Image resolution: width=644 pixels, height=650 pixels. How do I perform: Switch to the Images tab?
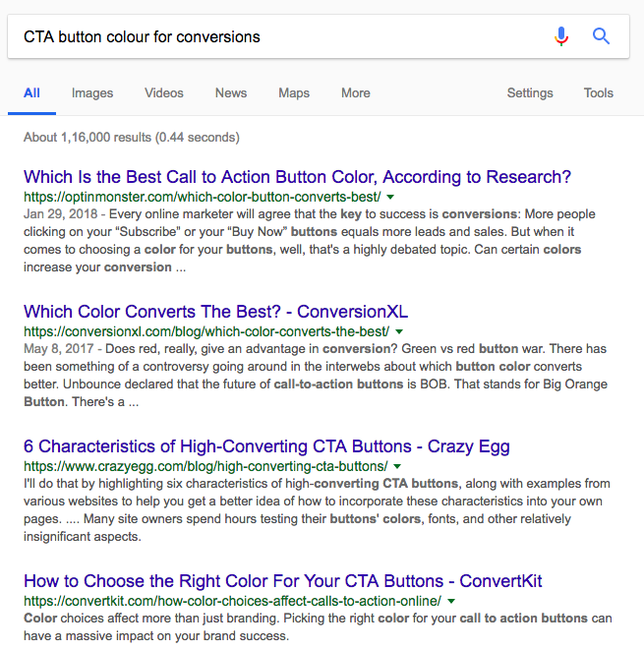[x=92, y=93]
